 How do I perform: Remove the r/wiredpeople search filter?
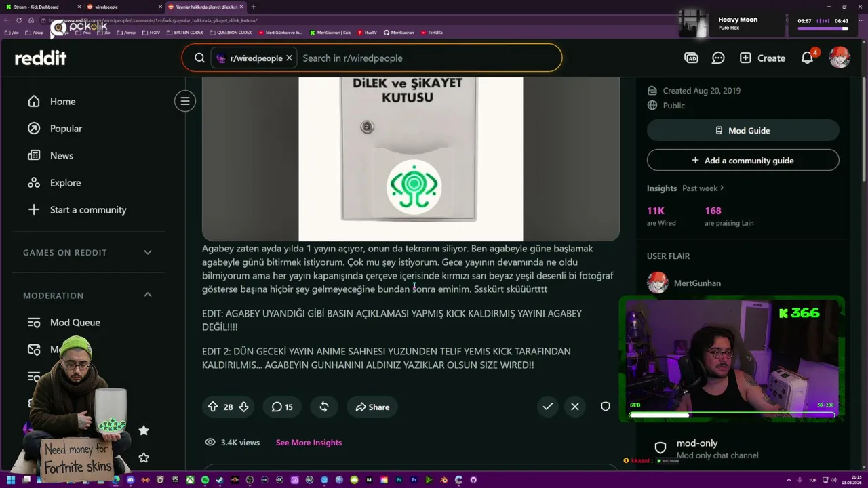pyautogui.click(x=289, y=58)
